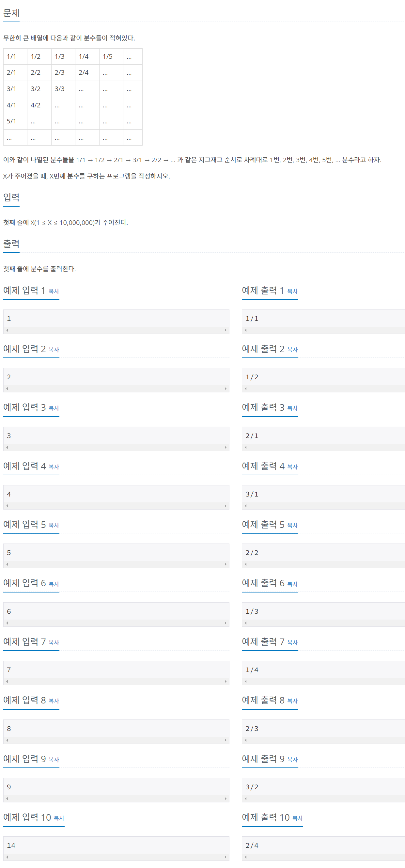
Task: Click left scroll arrow of example input 3 box
Action: click(7, 448)
